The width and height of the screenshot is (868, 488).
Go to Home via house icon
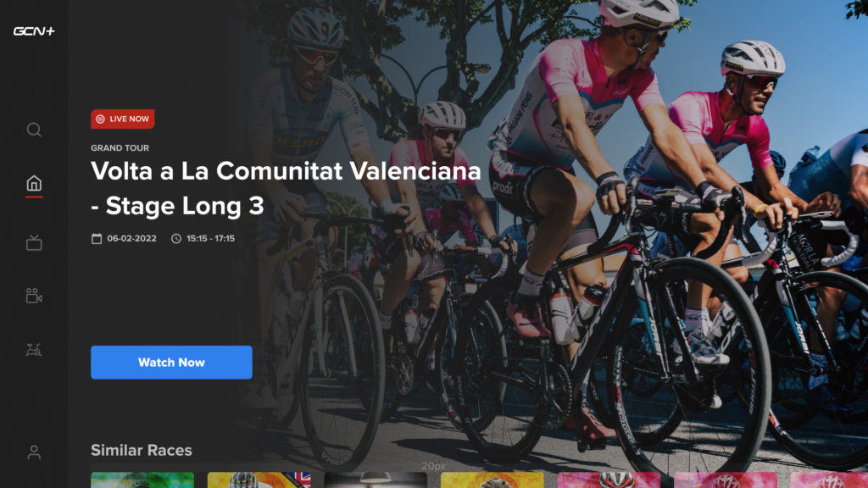click(34, 183)
